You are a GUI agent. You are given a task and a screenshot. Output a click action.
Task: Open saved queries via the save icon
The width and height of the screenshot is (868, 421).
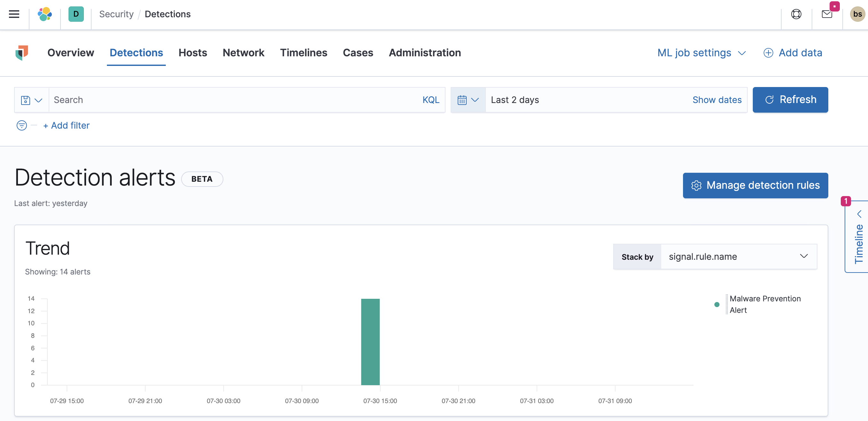point(26,100)
